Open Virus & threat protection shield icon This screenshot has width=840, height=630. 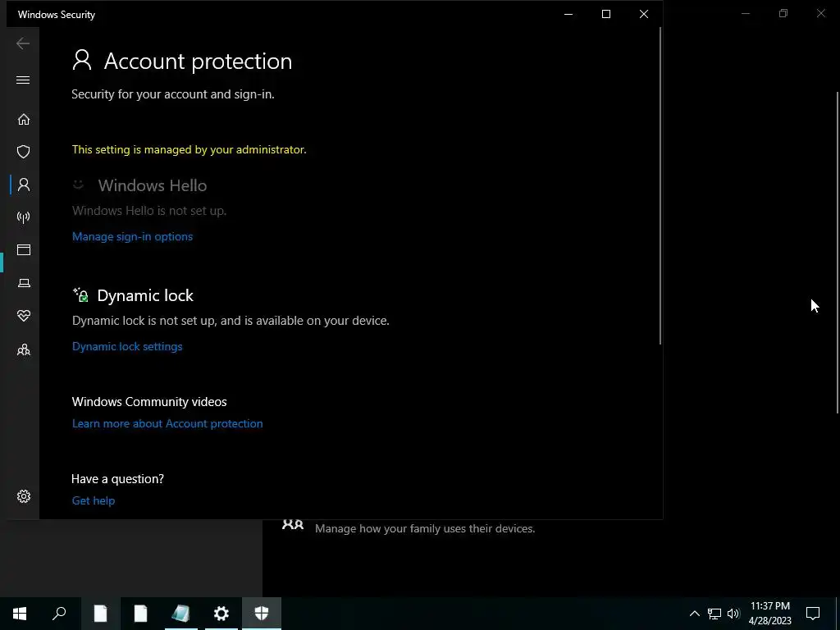tap(24, 152)
